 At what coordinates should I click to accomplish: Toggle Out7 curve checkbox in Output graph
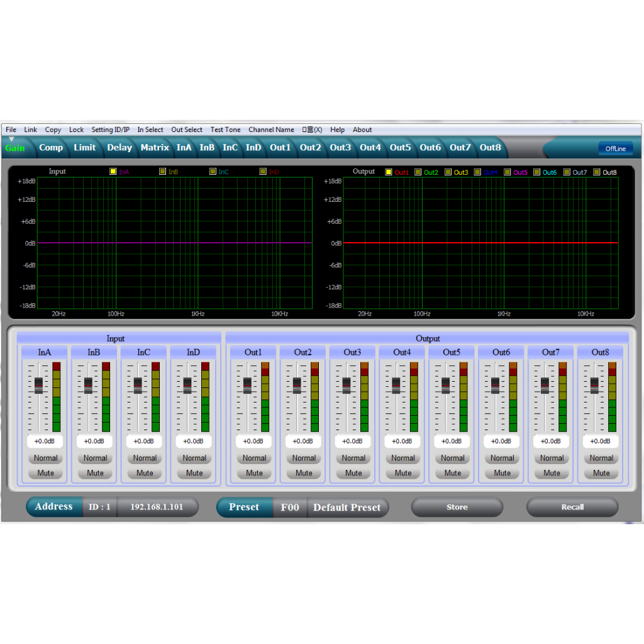click(567, 172)
